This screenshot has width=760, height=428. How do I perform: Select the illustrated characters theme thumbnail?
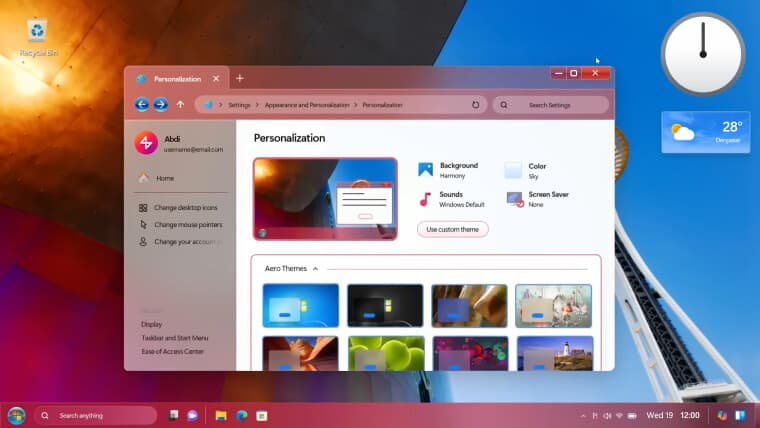[x=554, y=305]
